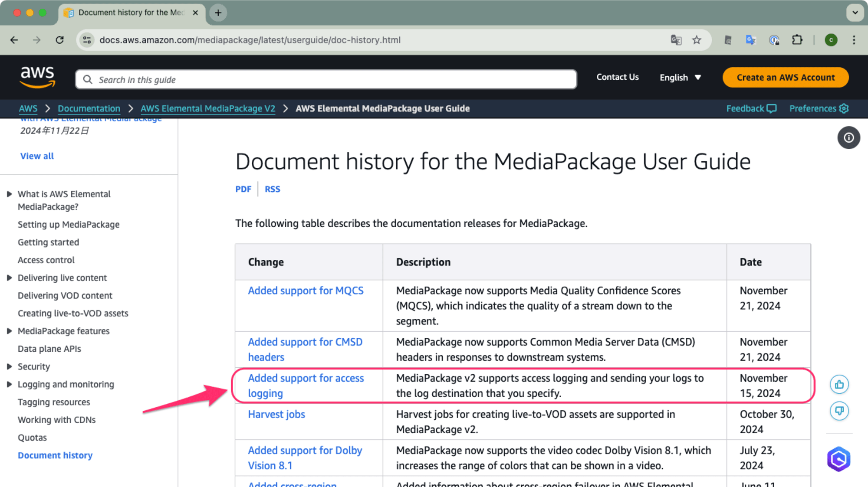Viewport: 868px width, 487px height.
Task: Click the Documentation breadcrumb link
Action: (x=89, y=109)
